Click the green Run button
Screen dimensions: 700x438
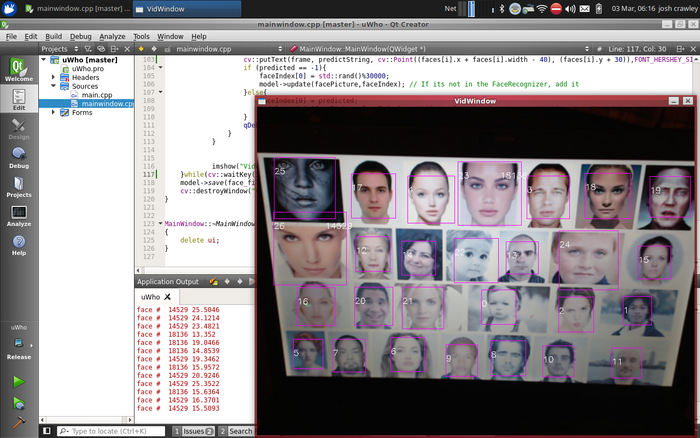point(18,382)
